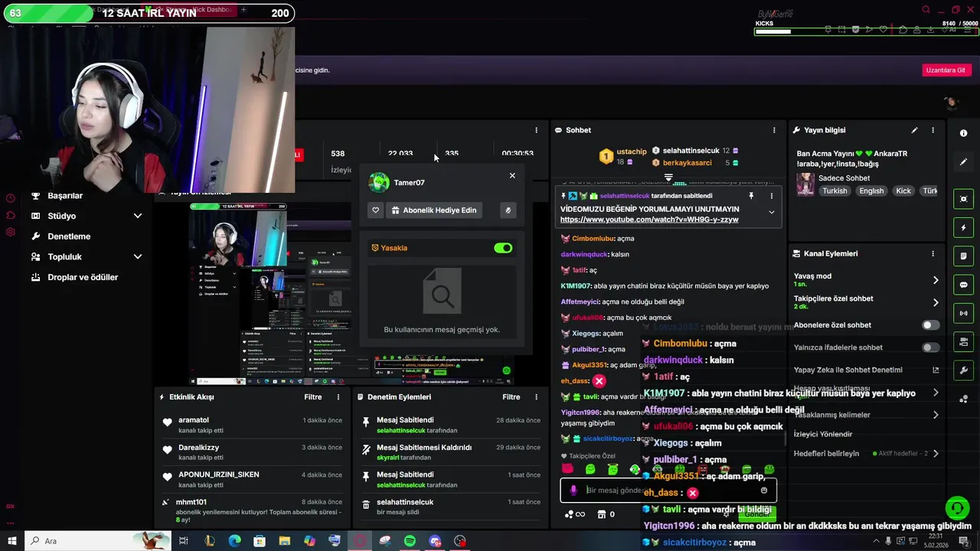
Task: Open Yavaş mod settings arrow
Action: point(936,280)
